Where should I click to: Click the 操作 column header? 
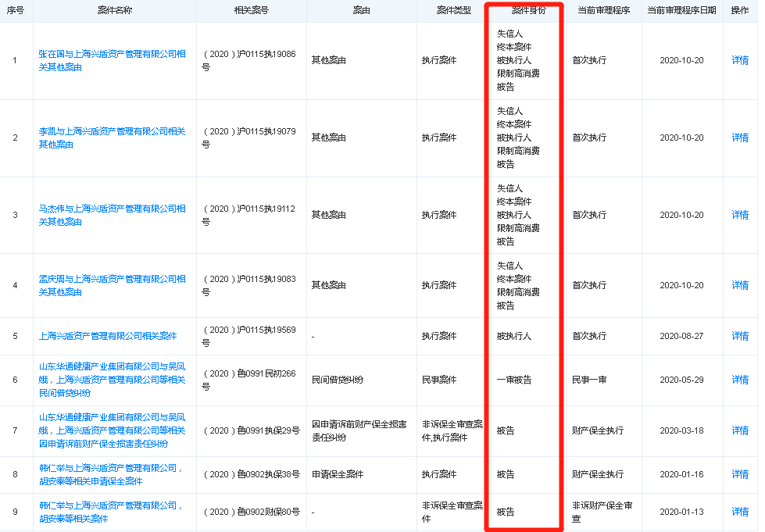click(739, 11)
